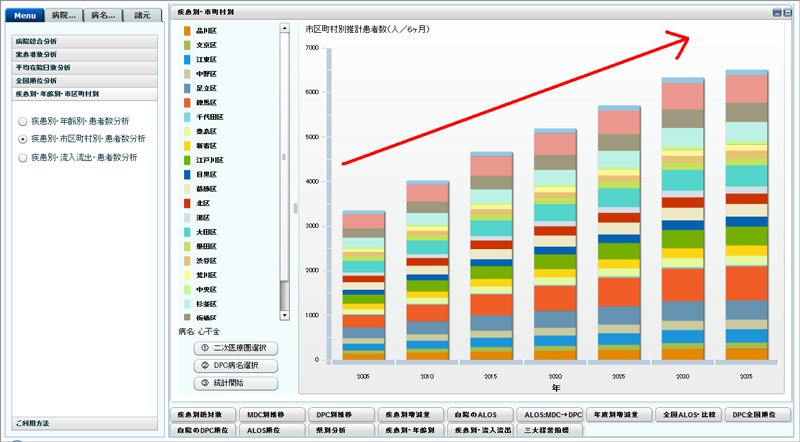
Task: Select 疾患別・年齢別・患者数分析 radio button
Action: tap(22, 121)
